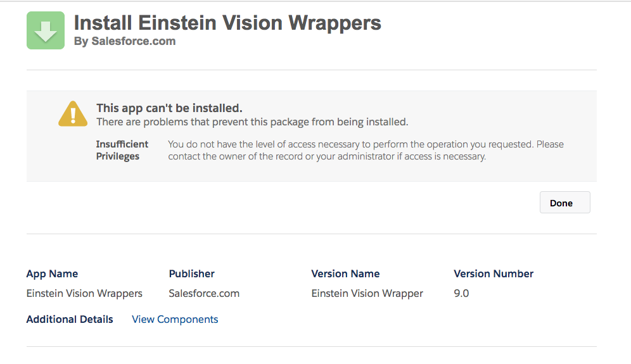Viewport: 631px width, 364px height.
Task: Click the Additional Details label
Action: (x=70, y=320)
